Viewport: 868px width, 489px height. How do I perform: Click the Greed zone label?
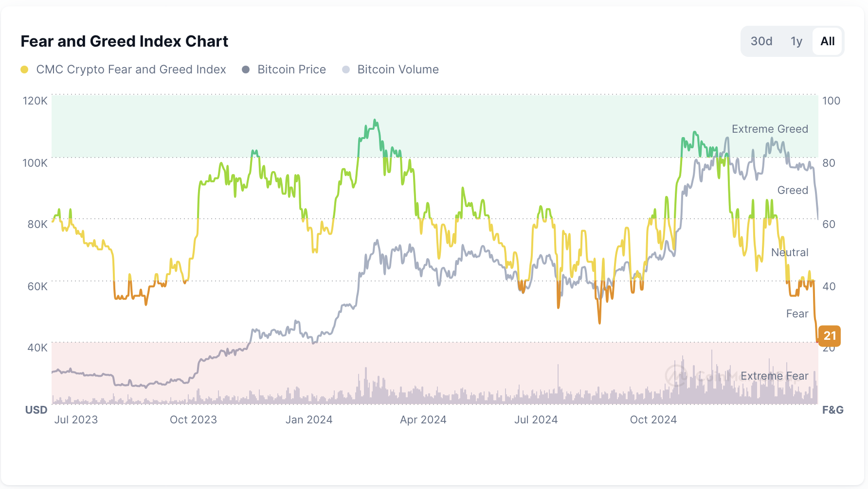pyautogui.click(x=793, y=190)
